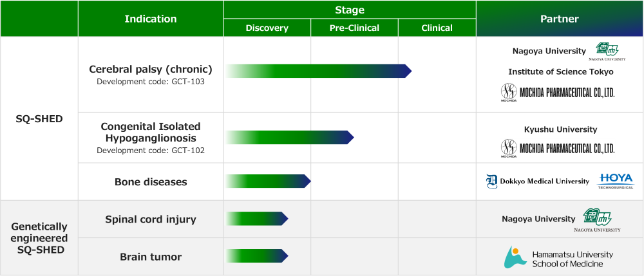The image size is (644, 276).
Task: Click the HOYA Technosurgical logo
Action: click(x=615, y=181)
